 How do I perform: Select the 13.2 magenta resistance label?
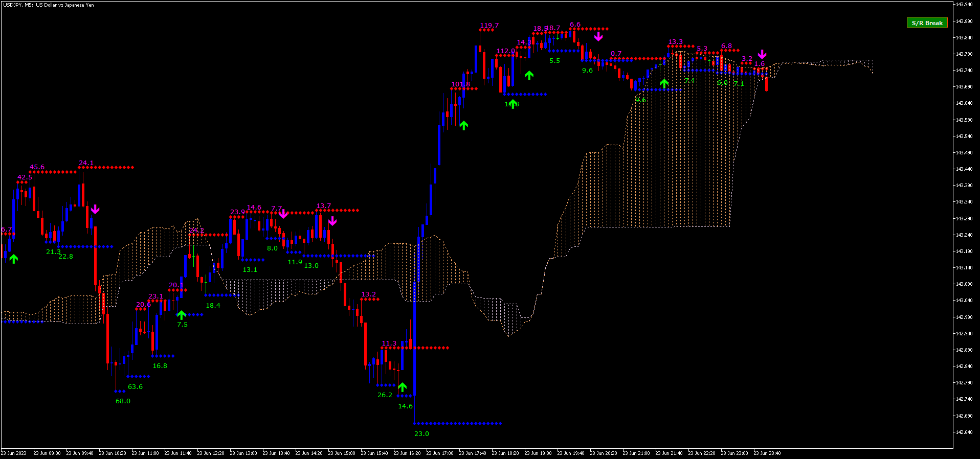pyautogui.click(x=368, y=294)
